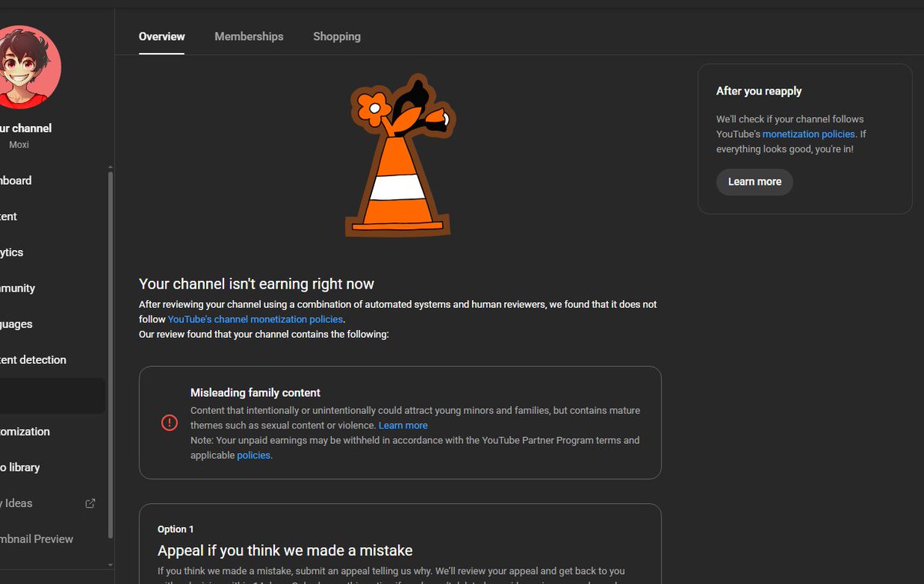Click the Learn more button
This screenshot has width=924, height=584.
point(755,182)
